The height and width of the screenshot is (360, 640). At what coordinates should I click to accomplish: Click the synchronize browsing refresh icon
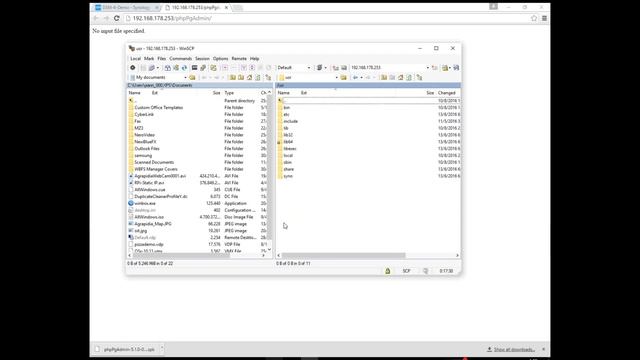184,68
